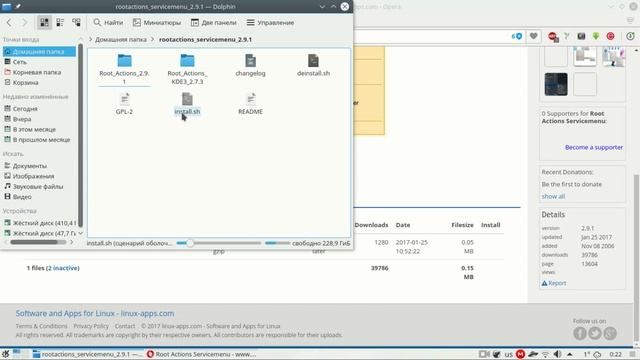This screenshot has width=640, height=360.
Task: Expand breadcrumb arrow before Домашняя папка
Action: [91, 40]
